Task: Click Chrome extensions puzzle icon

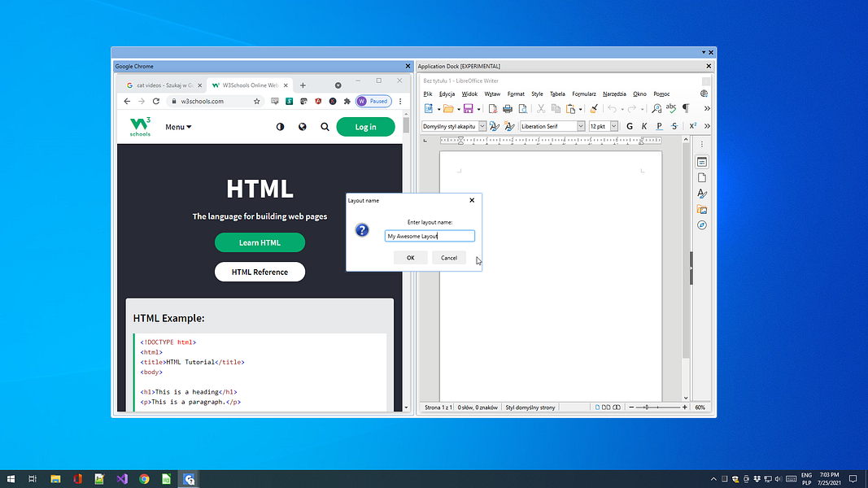Action: 347,101
